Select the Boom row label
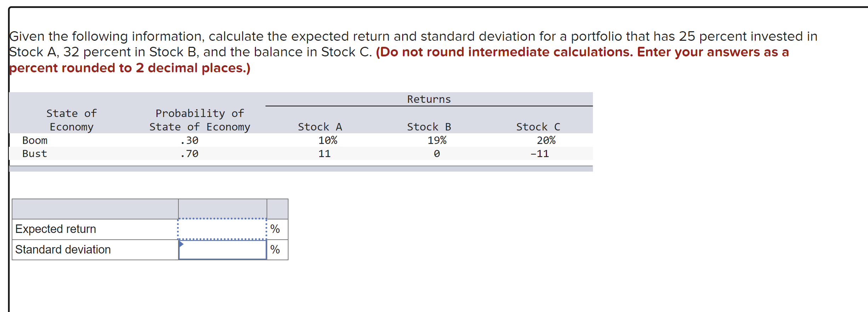 point(35,140)
